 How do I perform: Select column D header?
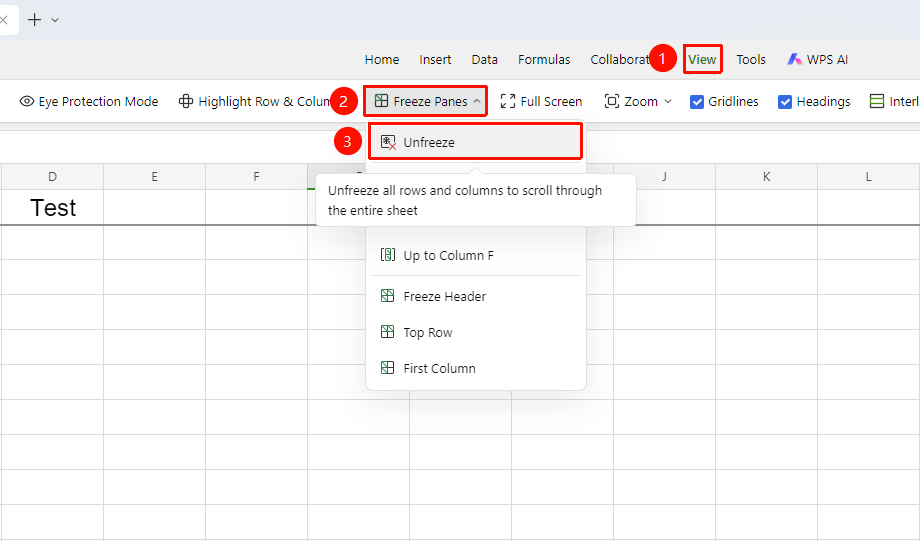[x=52, y=177]
